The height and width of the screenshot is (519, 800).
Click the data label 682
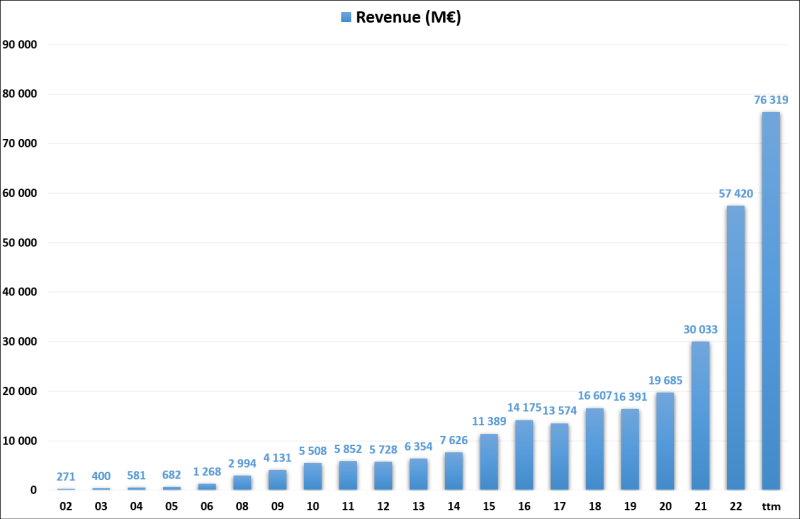point(171,475)
